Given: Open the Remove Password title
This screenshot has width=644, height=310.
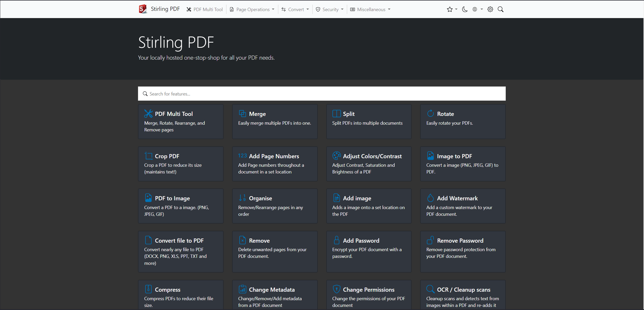Looking at the screenshot, I should (460, 241).
